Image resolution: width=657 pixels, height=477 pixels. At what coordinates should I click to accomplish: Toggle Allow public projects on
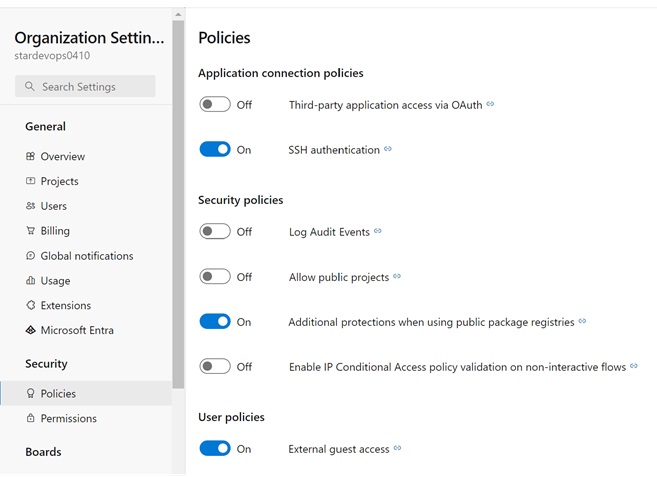(215, 277)
